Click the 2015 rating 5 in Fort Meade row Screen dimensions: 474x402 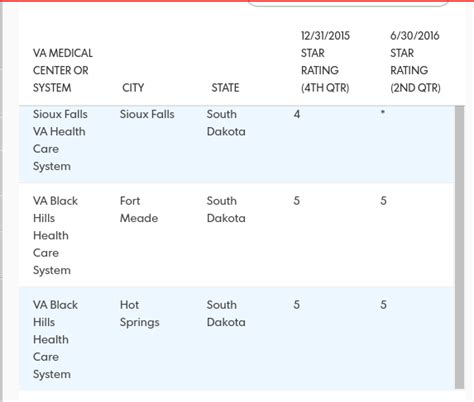296,201
